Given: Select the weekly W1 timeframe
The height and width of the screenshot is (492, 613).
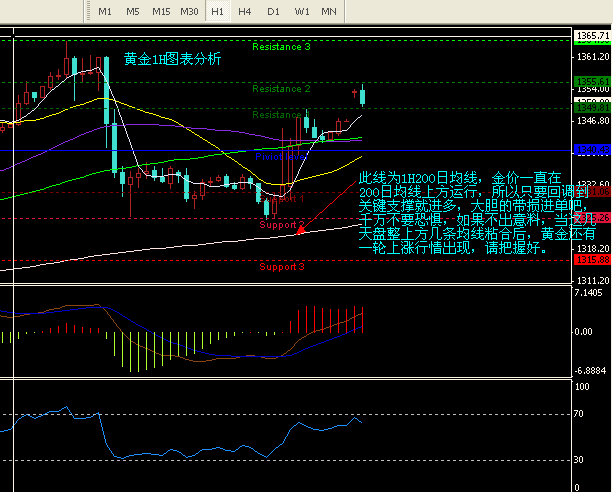Looking at the screenshot, I should [301, 11].
